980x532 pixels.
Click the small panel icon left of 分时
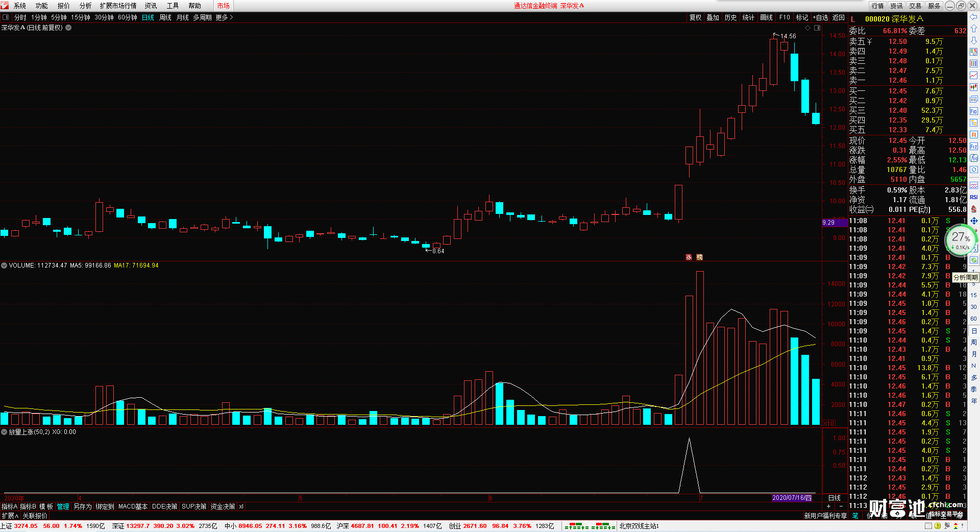6,17
